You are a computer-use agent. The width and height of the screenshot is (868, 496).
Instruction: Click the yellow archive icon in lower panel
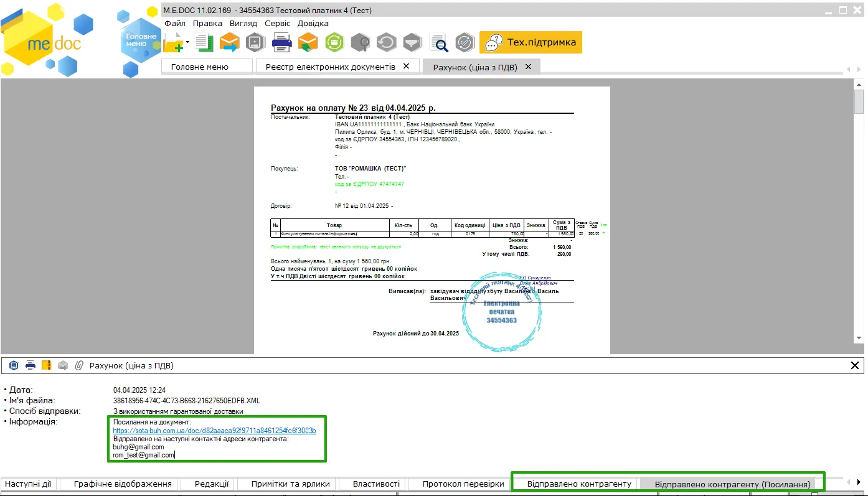46,365
